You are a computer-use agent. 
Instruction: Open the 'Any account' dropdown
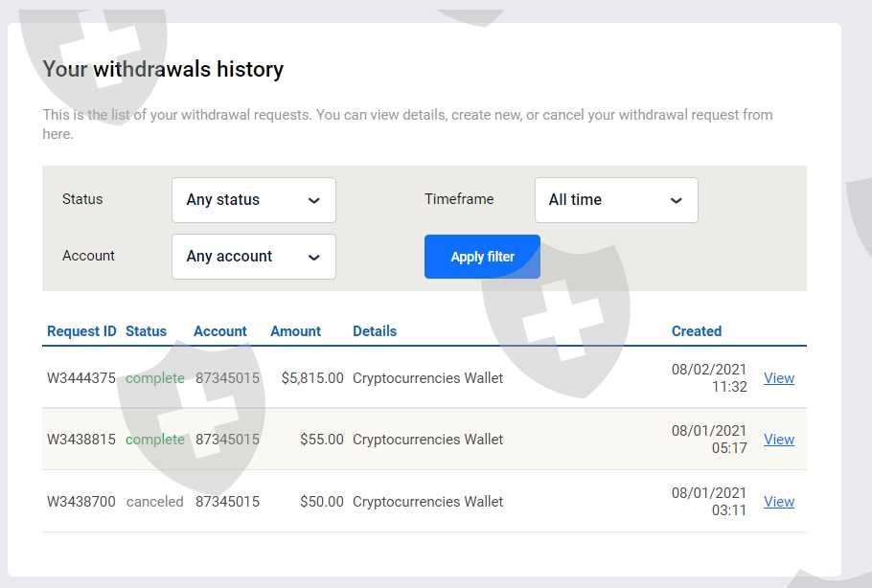pyautogui.click(x=253, y=257)
